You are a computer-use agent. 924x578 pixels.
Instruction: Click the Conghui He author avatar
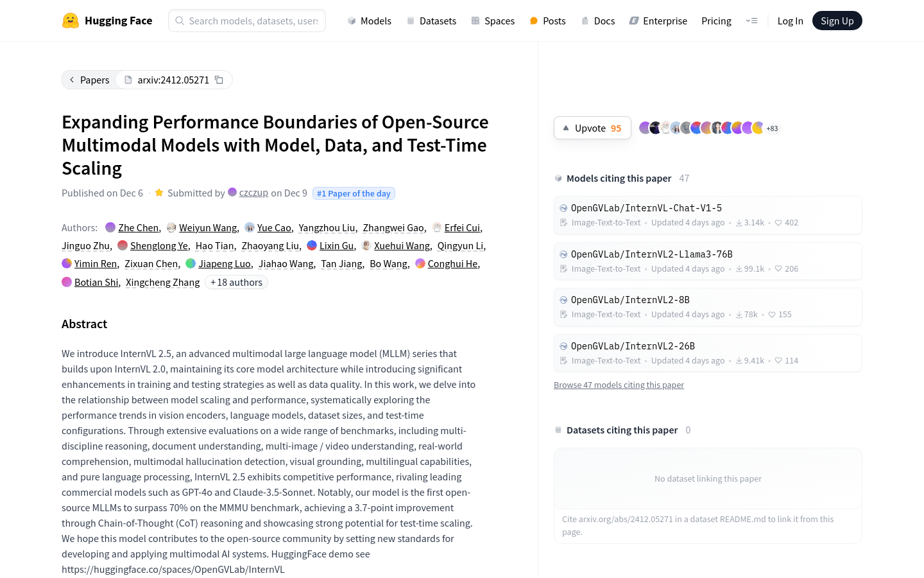coord(420,263)
